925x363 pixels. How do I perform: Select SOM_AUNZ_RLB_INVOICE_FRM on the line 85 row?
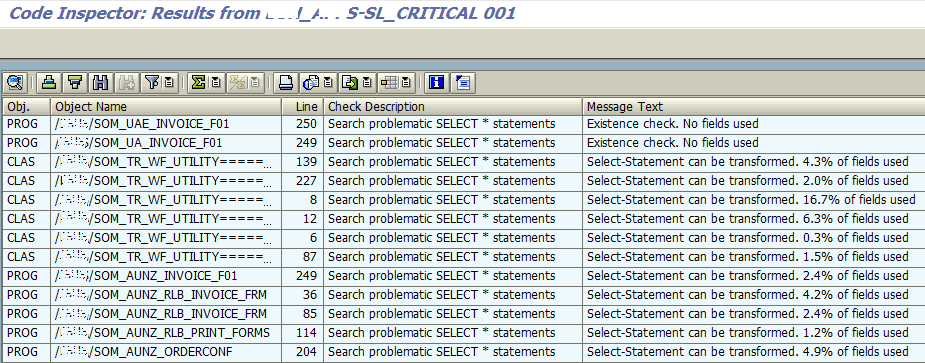(x=160, y=313)
